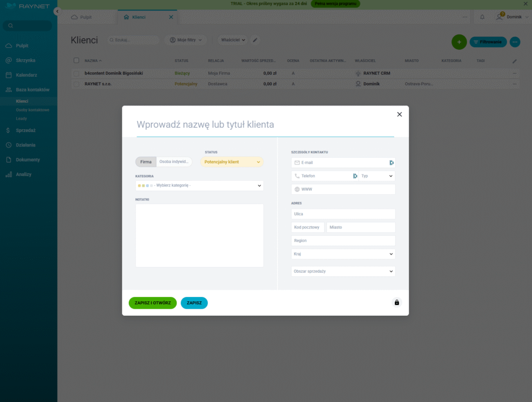Viewport: 532px width, 402px height.
Task: Check the checkbox next to RAYNET s.r.o.
Action: click(x=75, y=83)
